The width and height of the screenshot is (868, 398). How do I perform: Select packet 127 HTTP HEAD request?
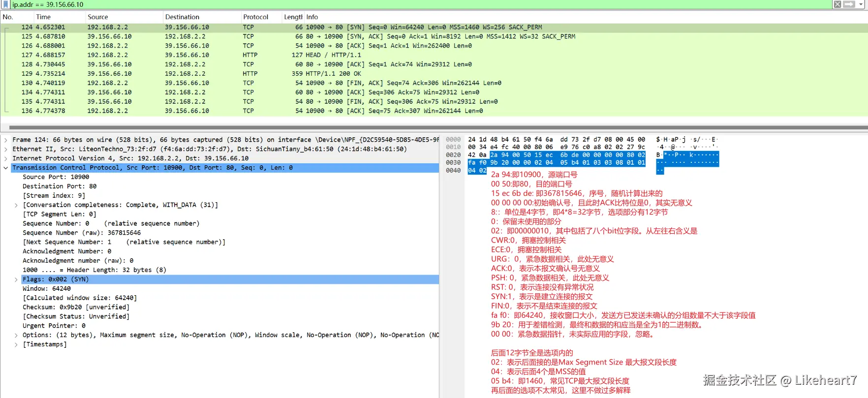pos(434,55)
